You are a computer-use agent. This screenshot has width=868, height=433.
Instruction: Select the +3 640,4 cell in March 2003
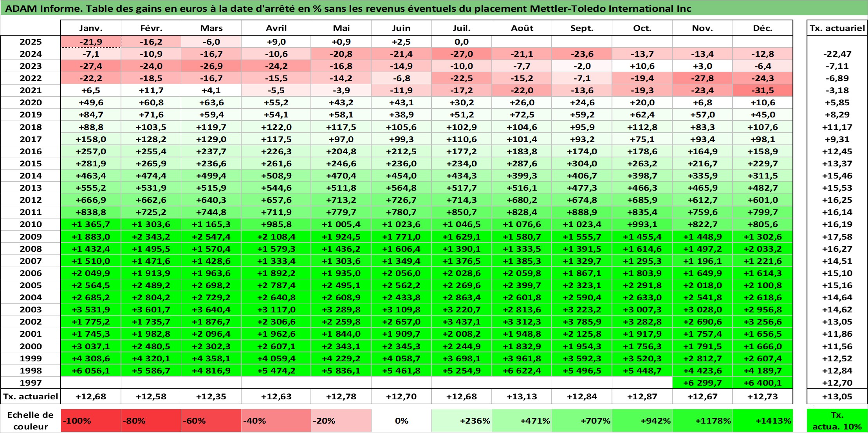pos(211,310)
